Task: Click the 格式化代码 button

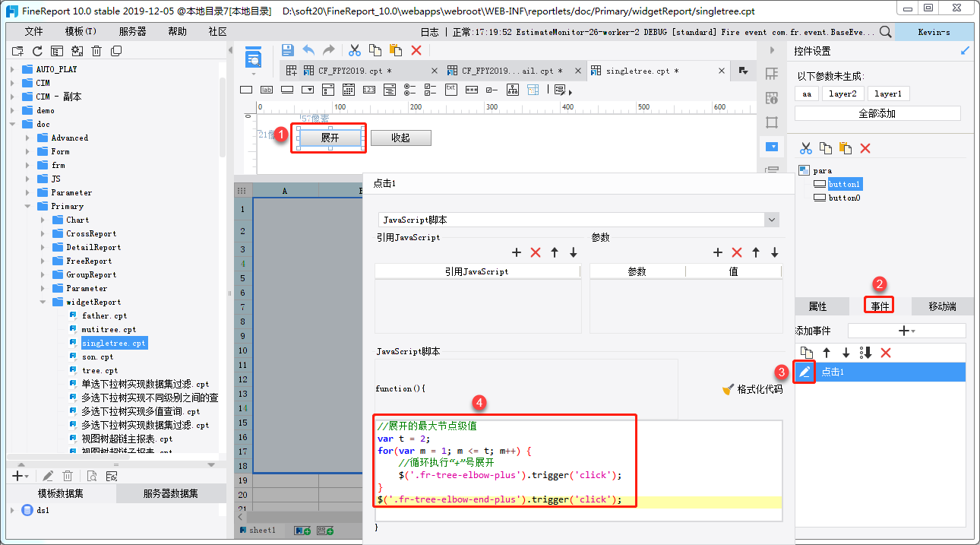Action: 752,389
